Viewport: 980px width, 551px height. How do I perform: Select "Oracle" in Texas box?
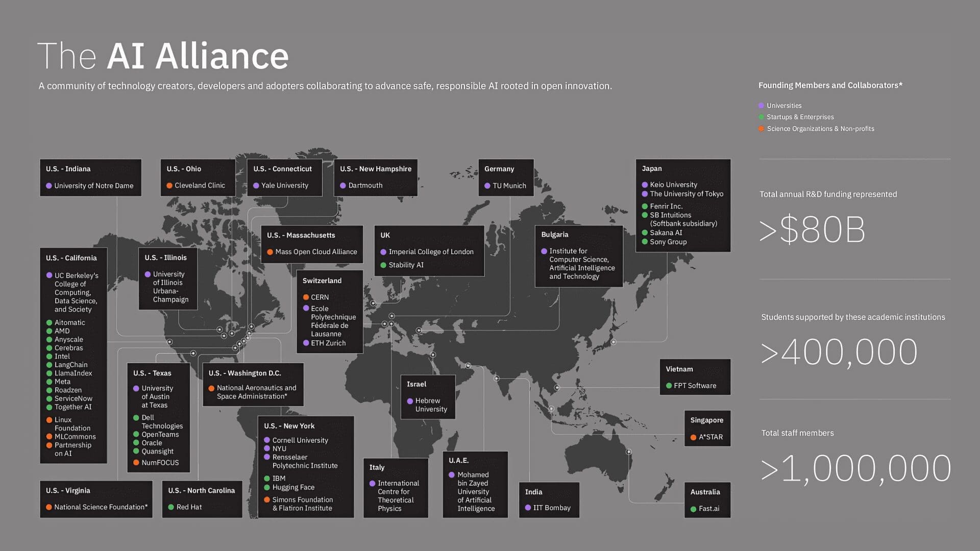152,443
